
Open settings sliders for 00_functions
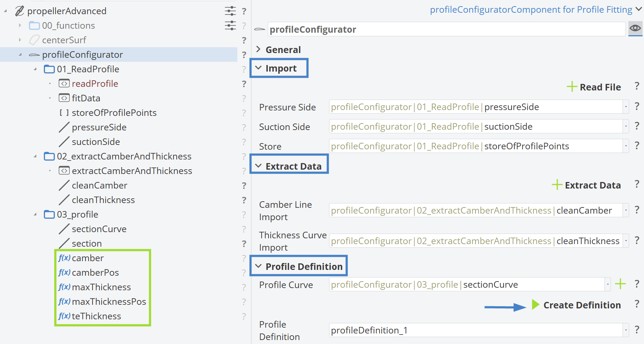click(x=230, y=25)
